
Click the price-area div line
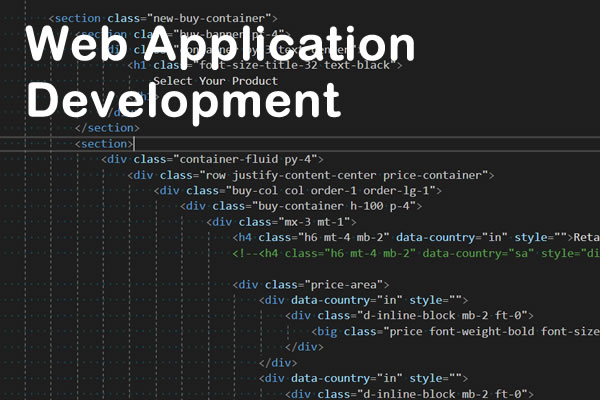(311, 284)
